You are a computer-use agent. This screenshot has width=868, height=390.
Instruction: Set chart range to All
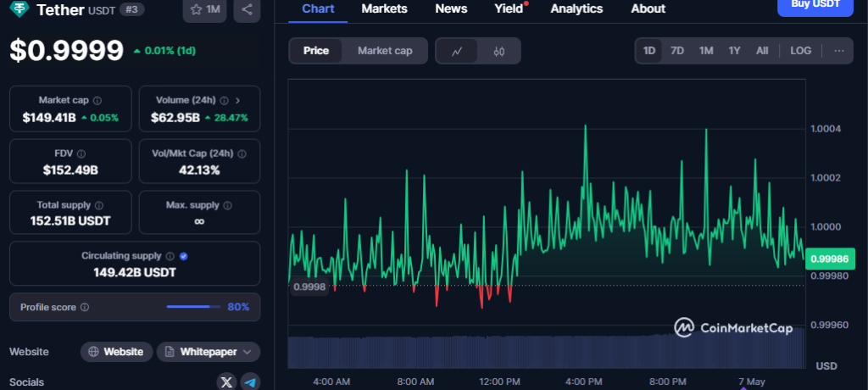point(762,51)
